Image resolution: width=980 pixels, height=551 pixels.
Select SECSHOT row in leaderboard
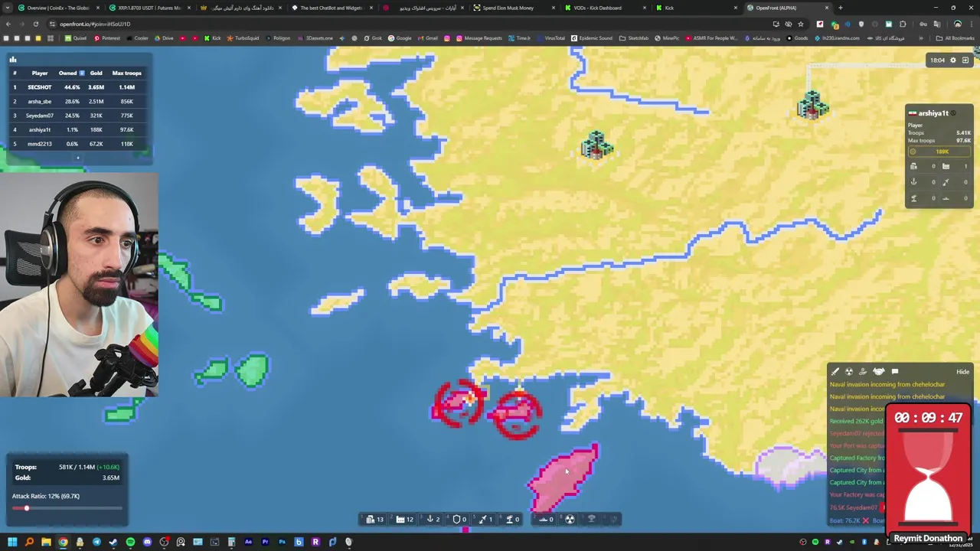[79, 87]
